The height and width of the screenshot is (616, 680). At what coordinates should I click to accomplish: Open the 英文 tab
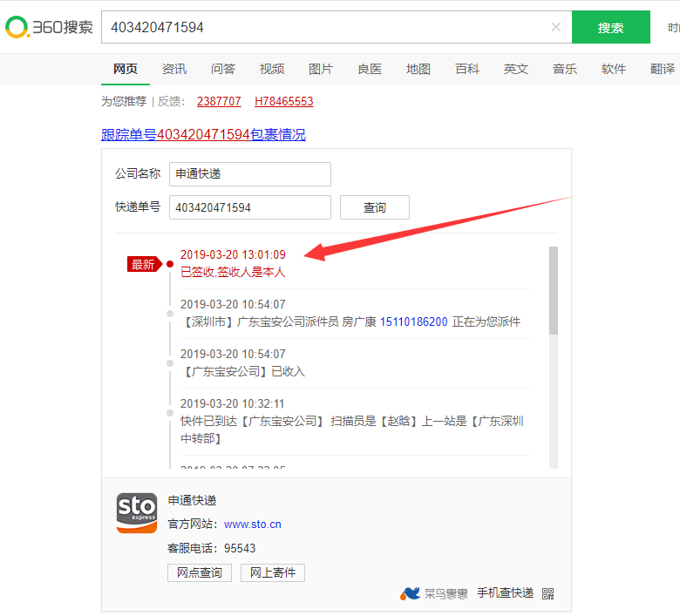(515, 69)
